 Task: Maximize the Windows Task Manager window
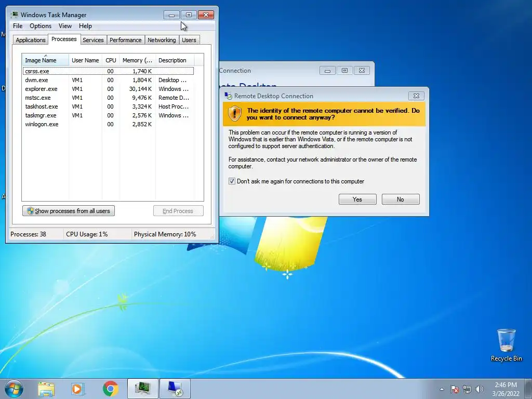coord(189,15)
